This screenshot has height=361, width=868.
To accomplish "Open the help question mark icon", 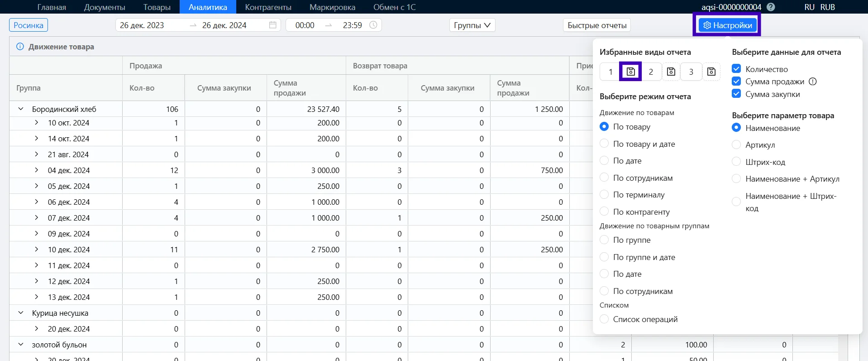I will (771, 7).
